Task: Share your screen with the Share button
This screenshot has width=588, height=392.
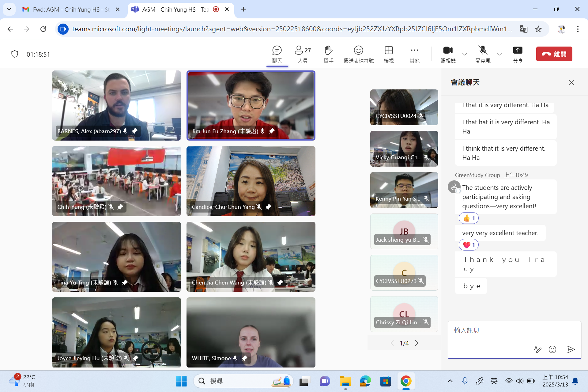Action: tap(518, 54)
